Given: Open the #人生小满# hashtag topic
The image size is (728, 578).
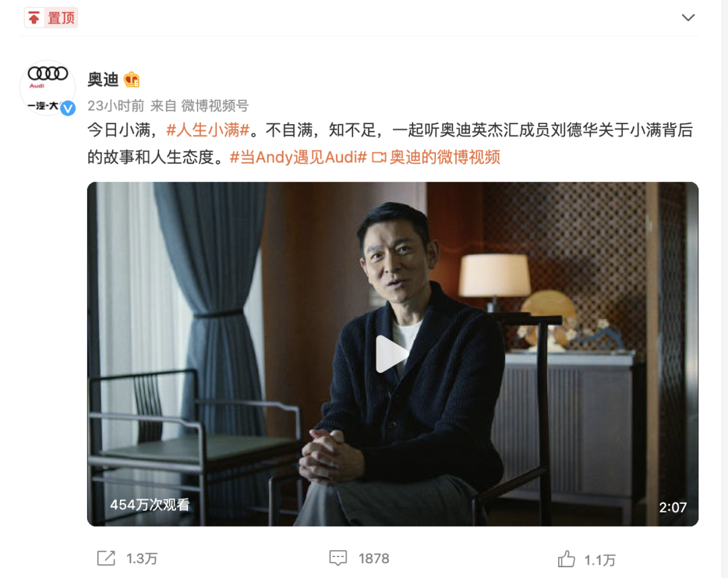Looking at the screenshot, I should coord(208,130).
